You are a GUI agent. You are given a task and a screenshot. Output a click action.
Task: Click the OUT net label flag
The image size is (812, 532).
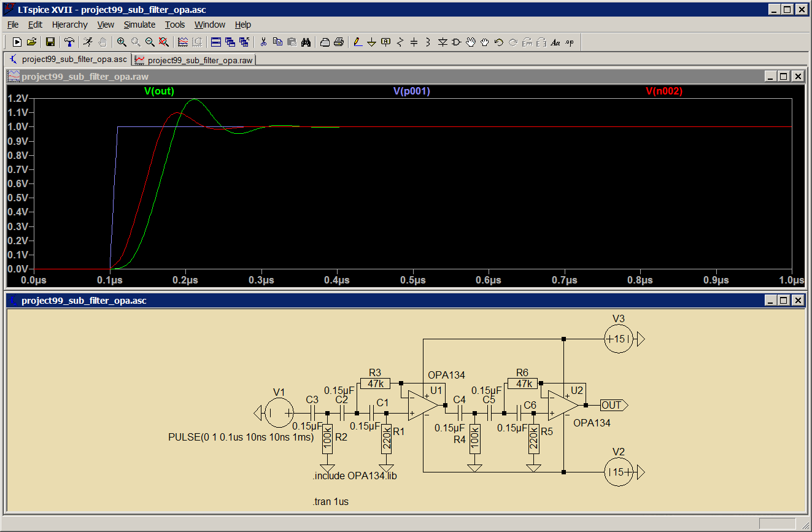614,405
